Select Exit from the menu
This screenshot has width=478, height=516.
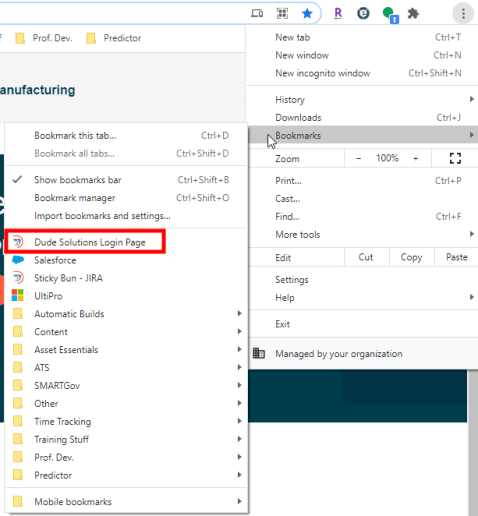363,324
